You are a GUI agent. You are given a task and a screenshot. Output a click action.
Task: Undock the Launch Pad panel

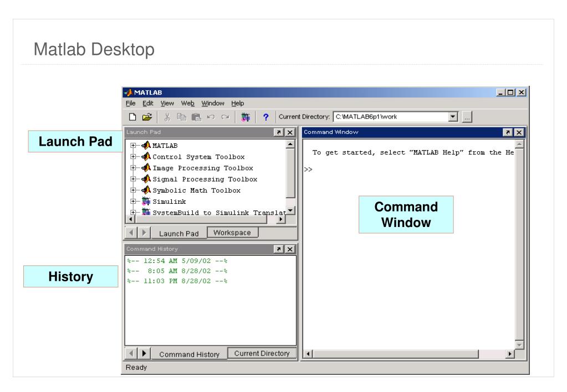point(278,132)
